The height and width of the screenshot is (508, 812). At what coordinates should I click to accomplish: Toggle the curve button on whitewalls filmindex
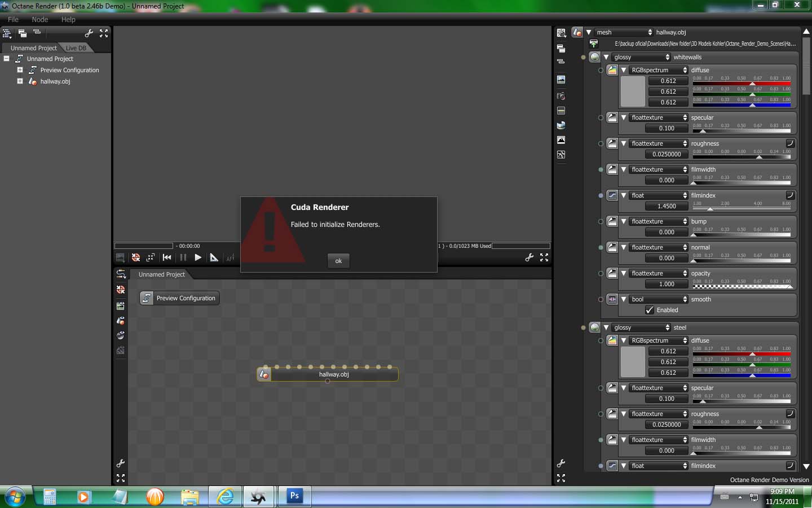click(x=790, y=195)
